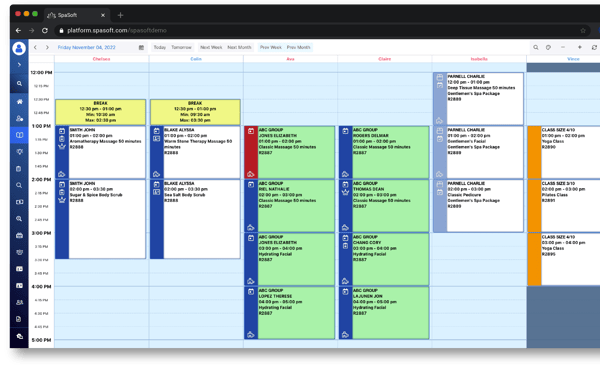This screenshot has height=365, width=600.
Task: Jump to Next Week
Action: 211,47
